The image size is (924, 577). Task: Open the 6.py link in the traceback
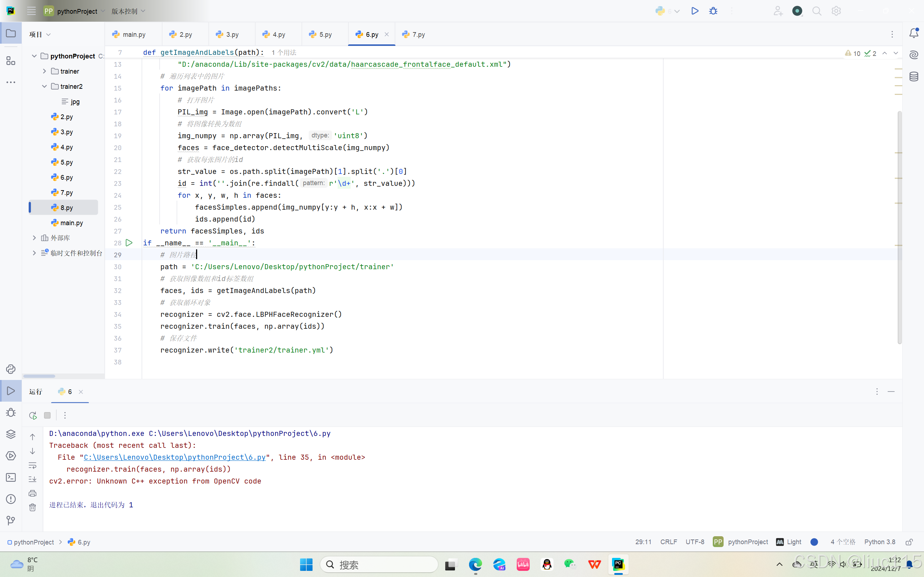tap(174, 457)
